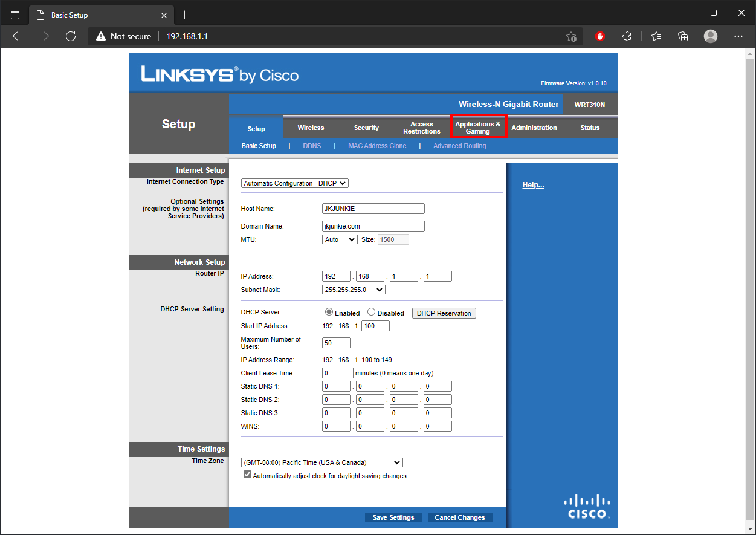
Task: Open the Wireless tab
Action: pyautogui.click(x=311, y=128)
